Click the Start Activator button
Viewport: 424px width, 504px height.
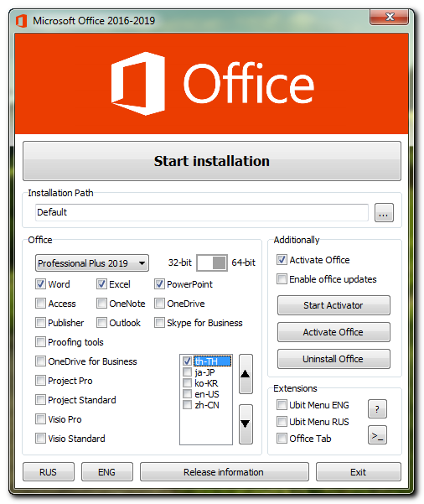[x=334, y=305]
